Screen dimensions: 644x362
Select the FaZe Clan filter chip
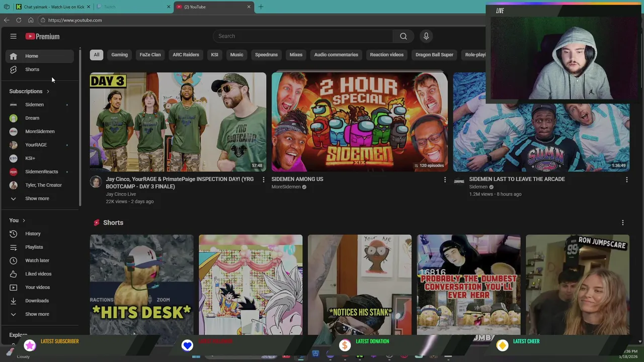150,55
